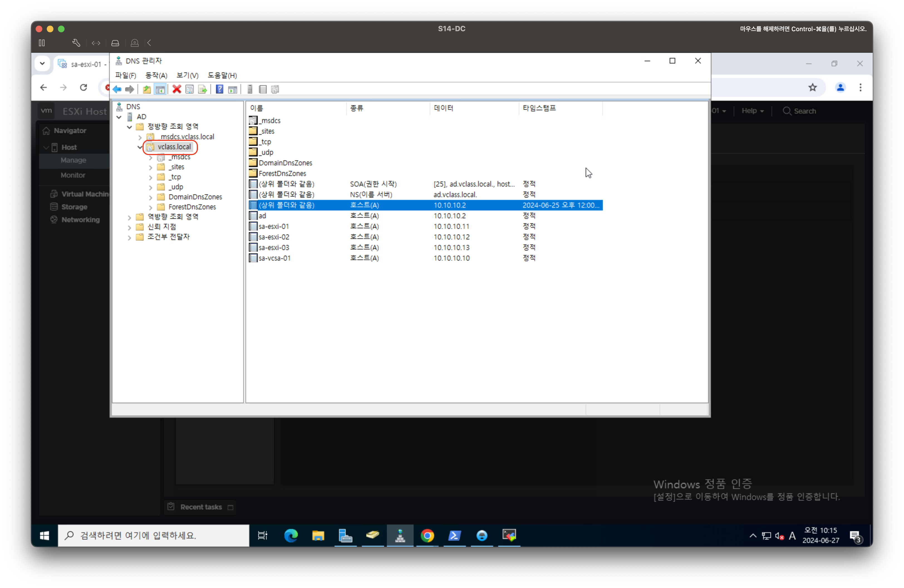Expand the 역방향 조회 영역 folder
Viewport: 904px width, 588px height.
129,217
